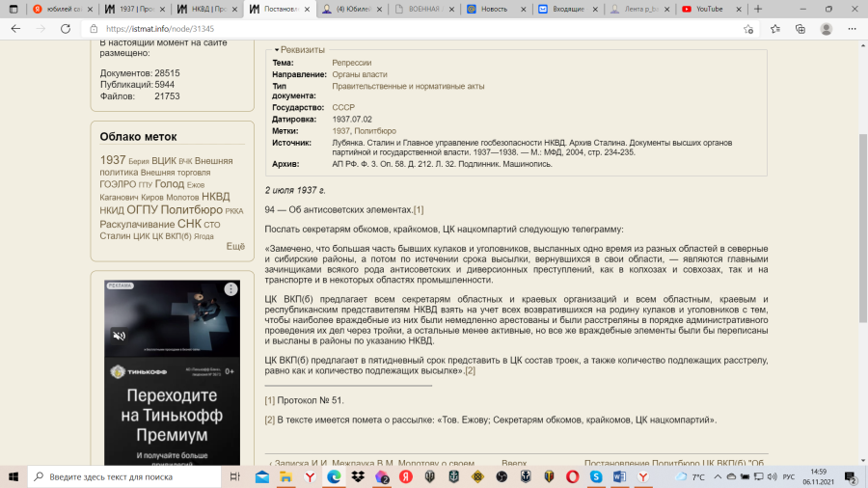The height and width of the screenshot is (488, 868).
Task: Collapse the Реквизиты section
Action: (300, 50)
